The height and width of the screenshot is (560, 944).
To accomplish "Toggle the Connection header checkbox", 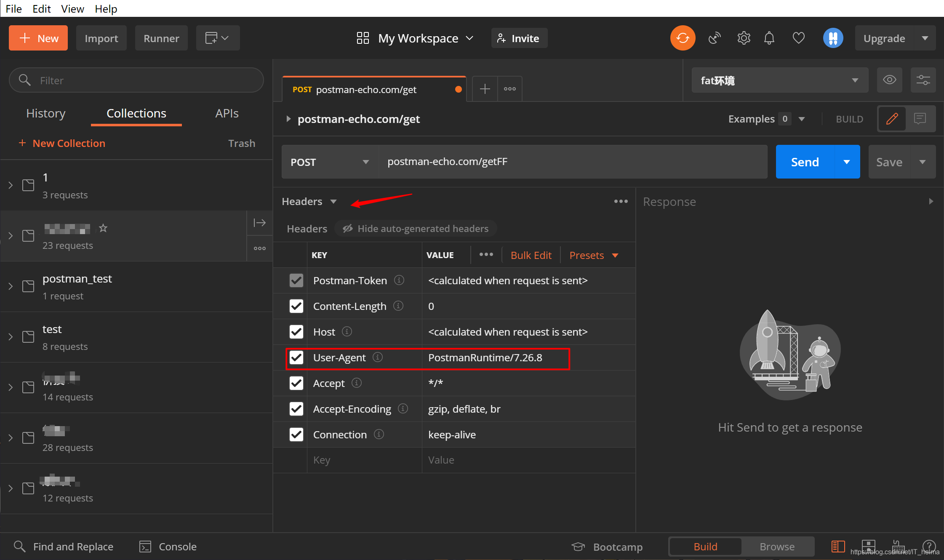I will (x=296, y=435).
